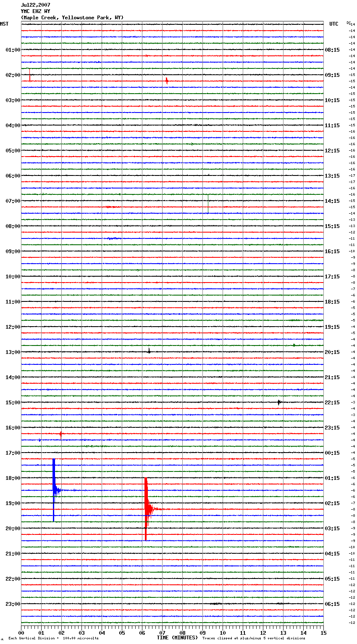Click the 01:15 UTC time label
This screenshot has height=644, width=357.
tap(332, 478)
